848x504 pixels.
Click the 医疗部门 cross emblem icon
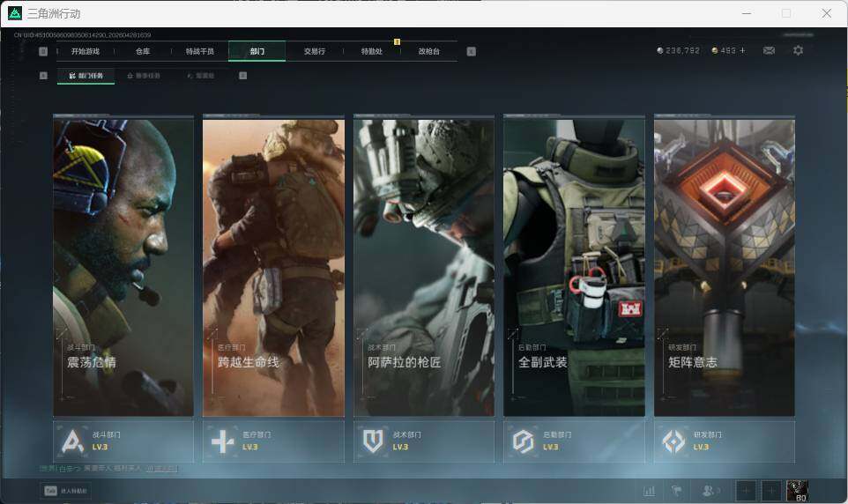click(222, 441)
